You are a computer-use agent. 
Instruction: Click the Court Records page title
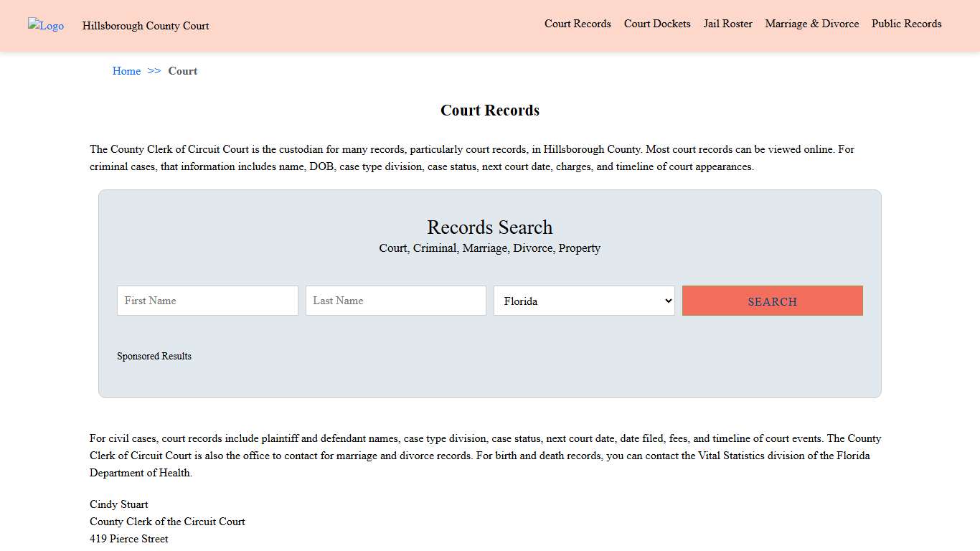coord(489,110)
